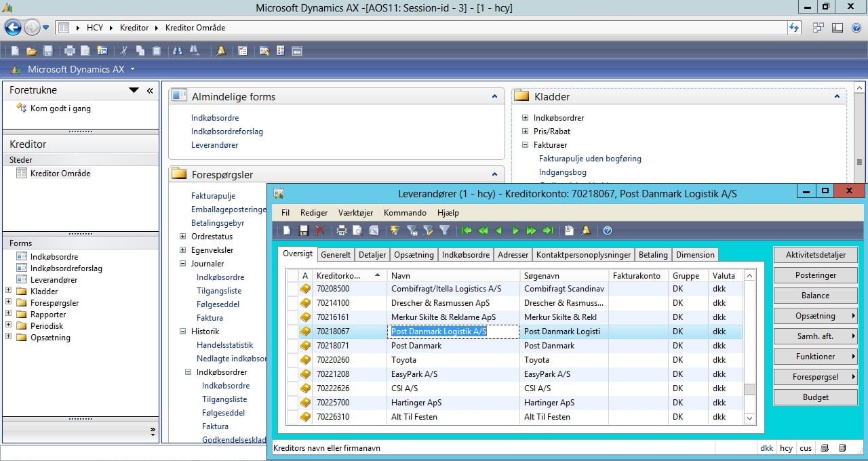
Task: Expand the Rapporter folder in Forms tree
Action: pos(8,314)
